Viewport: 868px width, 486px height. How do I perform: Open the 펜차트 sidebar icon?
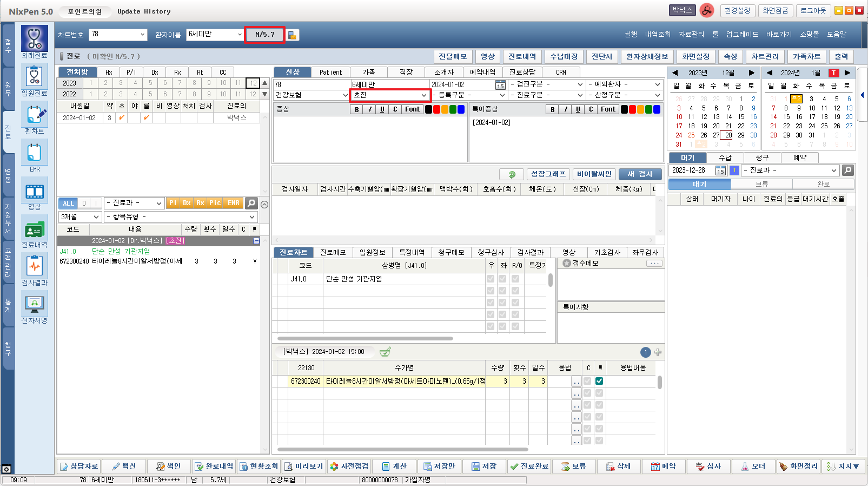(x=35, y=115)
